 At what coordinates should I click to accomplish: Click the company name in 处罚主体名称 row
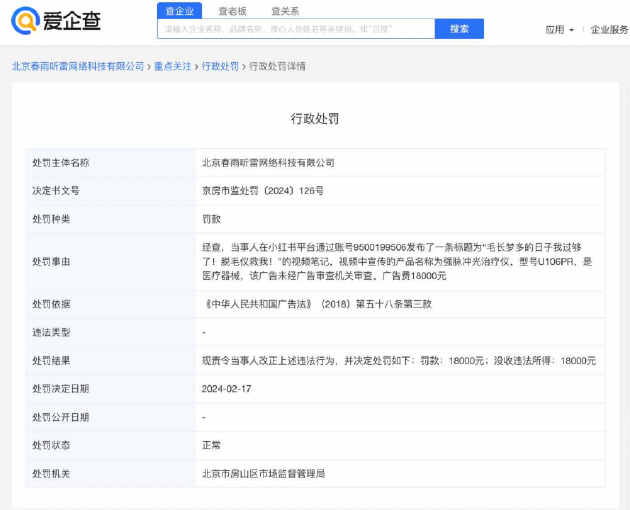[268, 162]
